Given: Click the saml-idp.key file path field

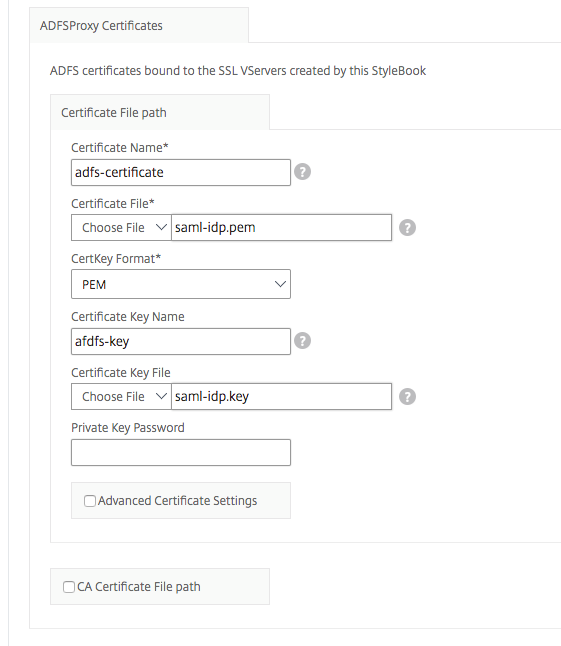Looking at the screenshot, I should [x=281, y=396].
